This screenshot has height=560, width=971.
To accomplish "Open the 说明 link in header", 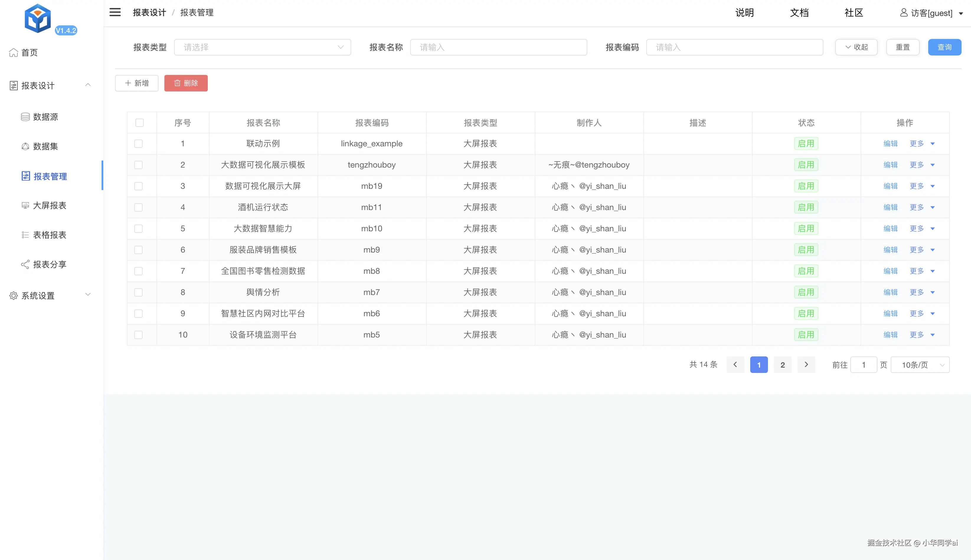I will 744,13.
